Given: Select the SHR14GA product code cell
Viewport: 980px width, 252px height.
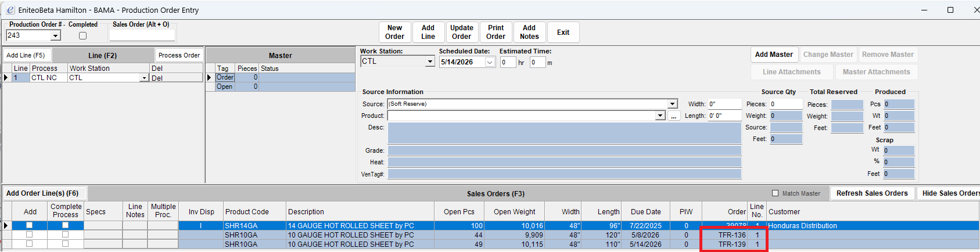Looking at the screenshot, I should [254, 225].
